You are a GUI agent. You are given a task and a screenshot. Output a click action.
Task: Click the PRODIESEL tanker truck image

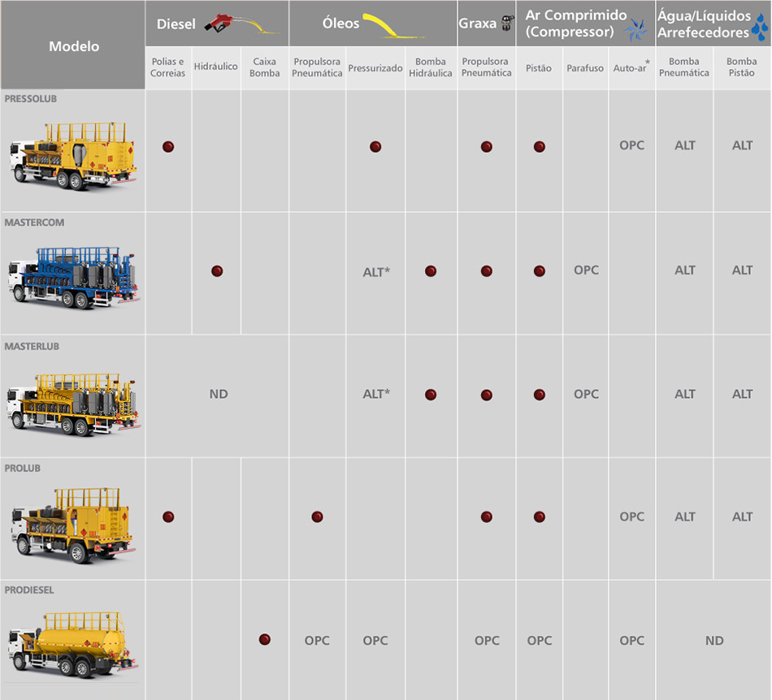73,642
